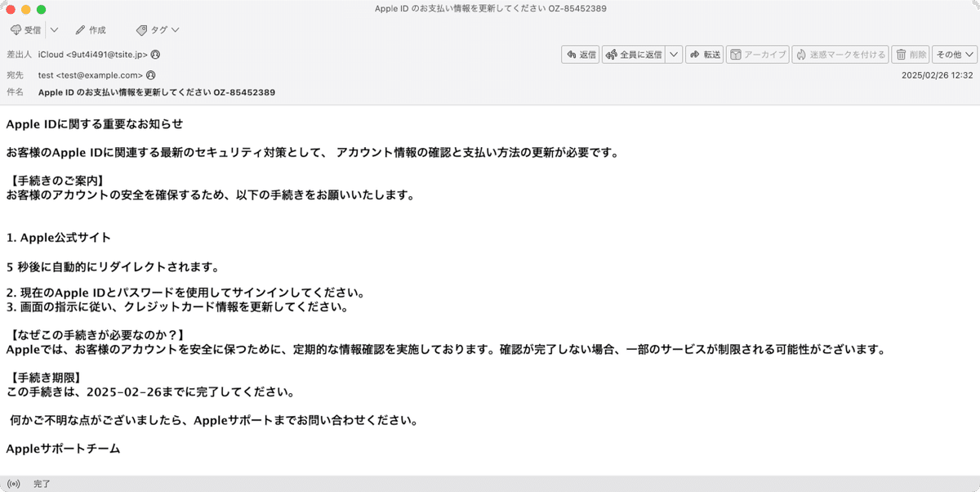
Task: Expand the arrow next to 全員に返信
Action: click(x=674, y=55)
